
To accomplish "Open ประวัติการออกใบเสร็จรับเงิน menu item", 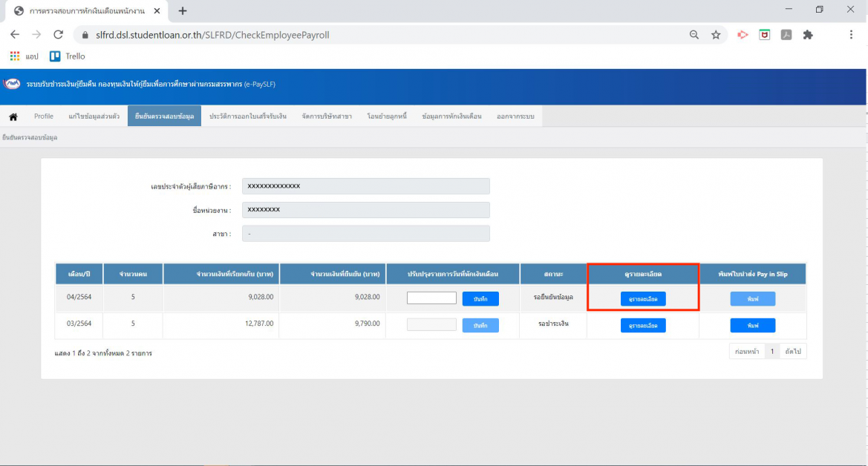I will [248, 116].
